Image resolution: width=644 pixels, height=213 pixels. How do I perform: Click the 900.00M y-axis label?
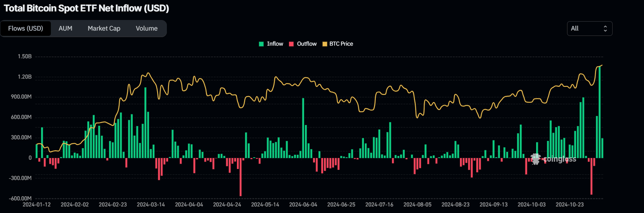22,97
